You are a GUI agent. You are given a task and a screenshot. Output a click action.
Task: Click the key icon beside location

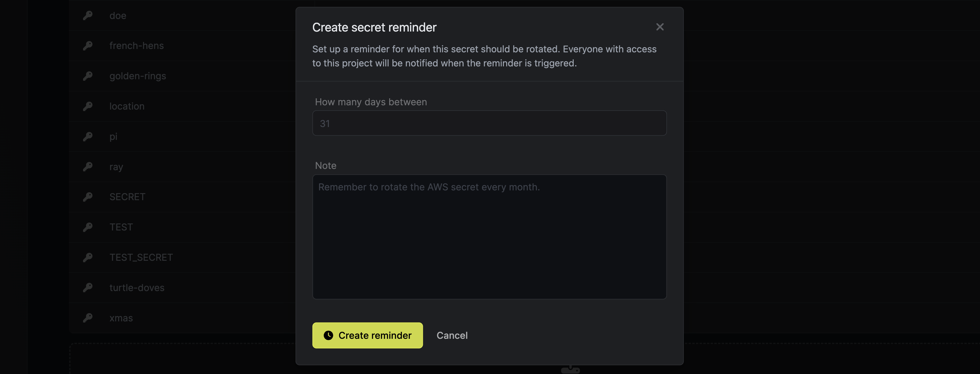click(x=88, y=106)
